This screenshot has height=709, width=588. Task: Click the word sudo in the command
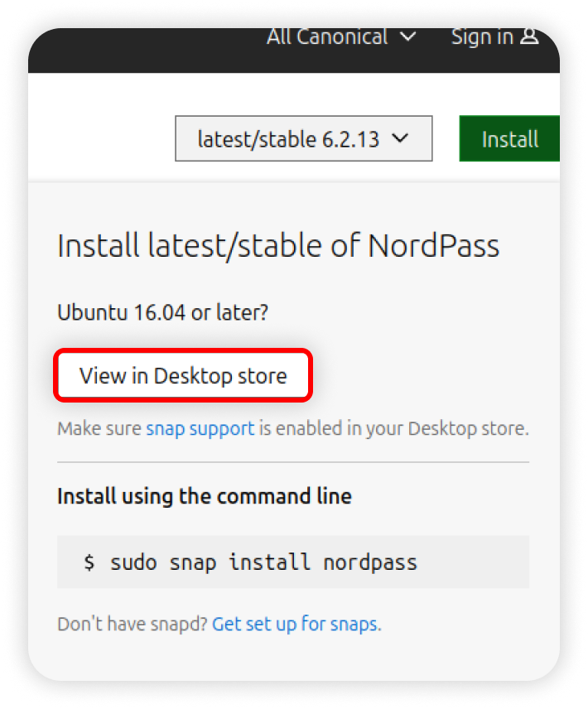[133, 562]
